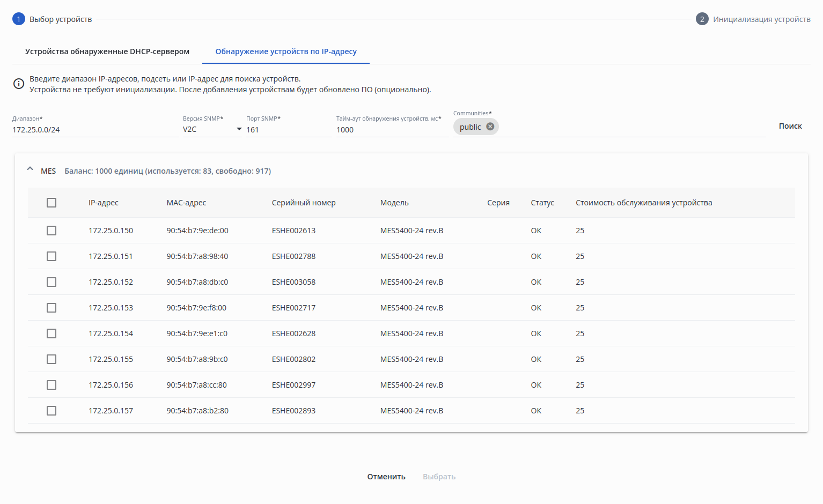
Task: Click the Серийный номер column header
Action: [304, 203]
